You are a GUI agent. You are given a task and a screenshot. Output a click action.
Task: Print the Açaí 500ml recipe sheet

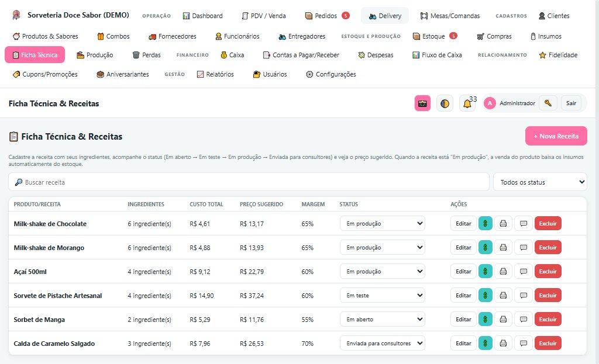(x=503, y=271)
